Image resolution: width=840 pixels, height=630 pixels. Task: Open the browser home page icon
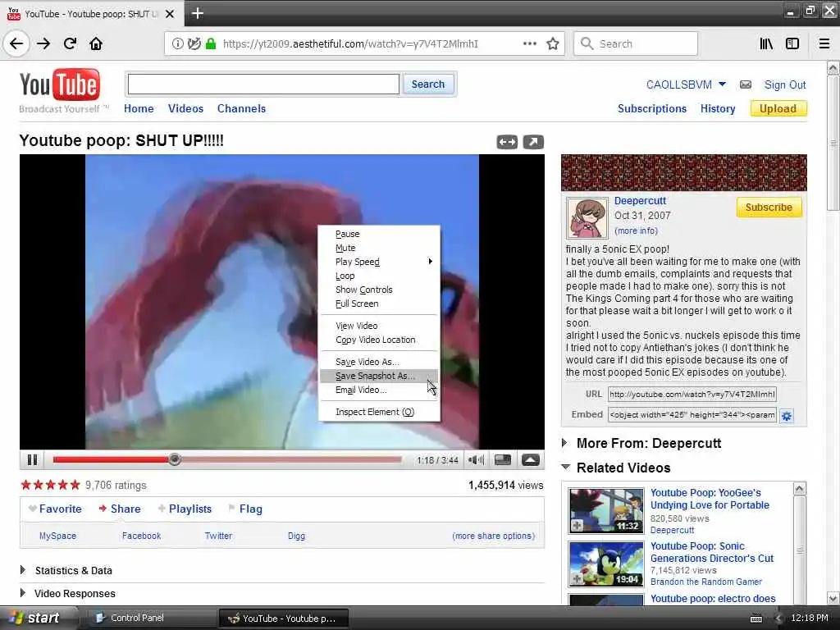pyautogui.click(x=96, y=43)
